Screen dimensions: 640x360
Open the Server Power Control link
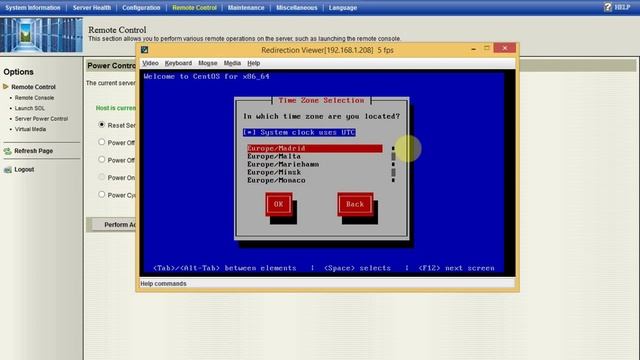tap(41, 119)
